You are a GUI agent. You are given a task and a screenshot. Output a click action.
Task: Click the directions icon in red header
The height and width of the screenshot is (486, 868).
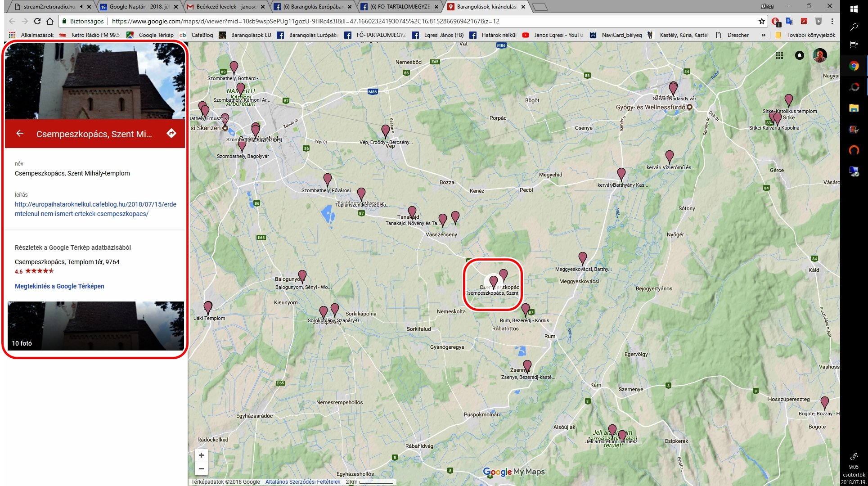171,133
